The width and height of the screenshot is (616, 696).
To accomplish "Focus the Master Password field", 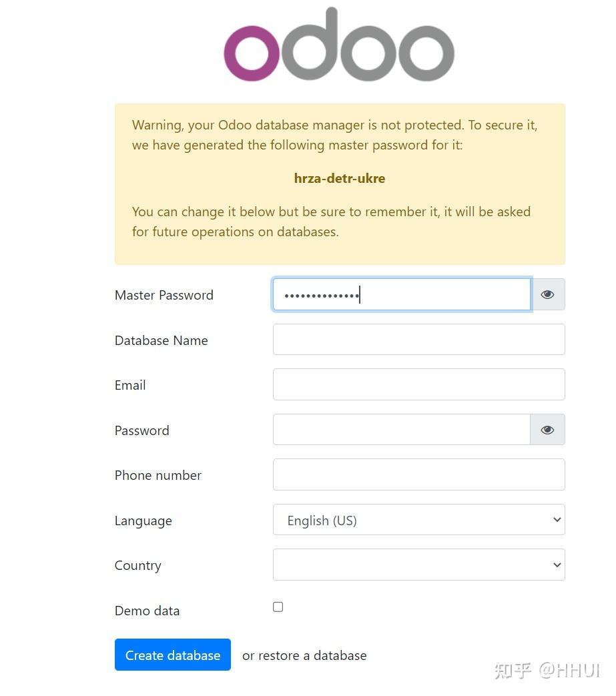I will click(x=402, y=294).
